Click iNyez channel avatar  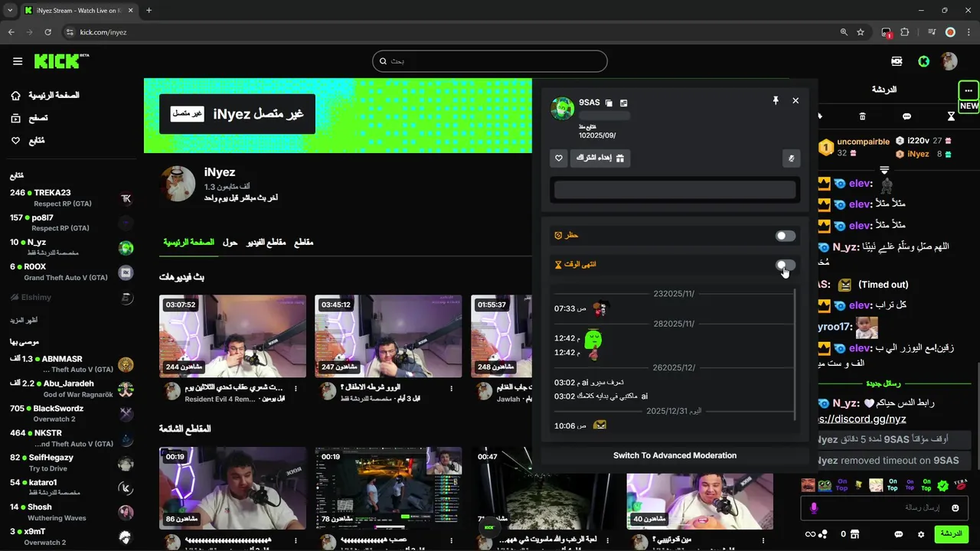pyautogui.click(x=178, y=183)
